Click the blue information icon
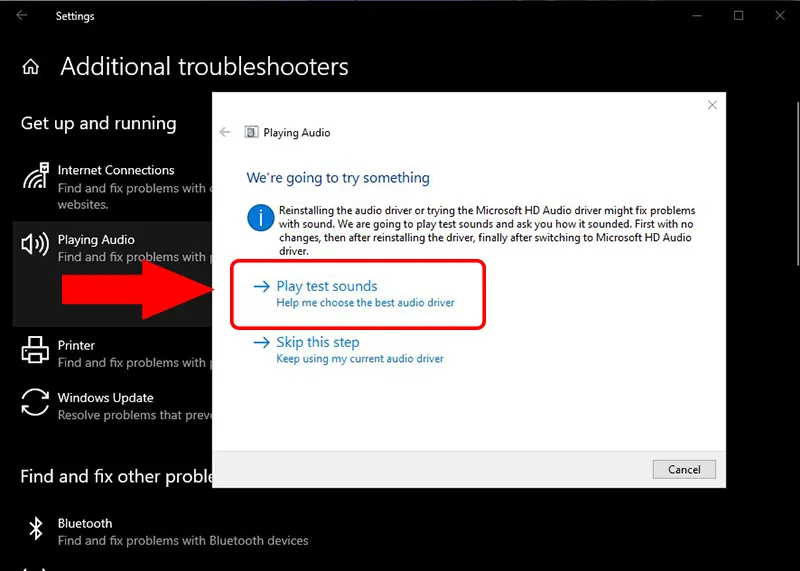The height and width of the screenshot is (571, 800). pyautogui.click(x=260, y=217)
